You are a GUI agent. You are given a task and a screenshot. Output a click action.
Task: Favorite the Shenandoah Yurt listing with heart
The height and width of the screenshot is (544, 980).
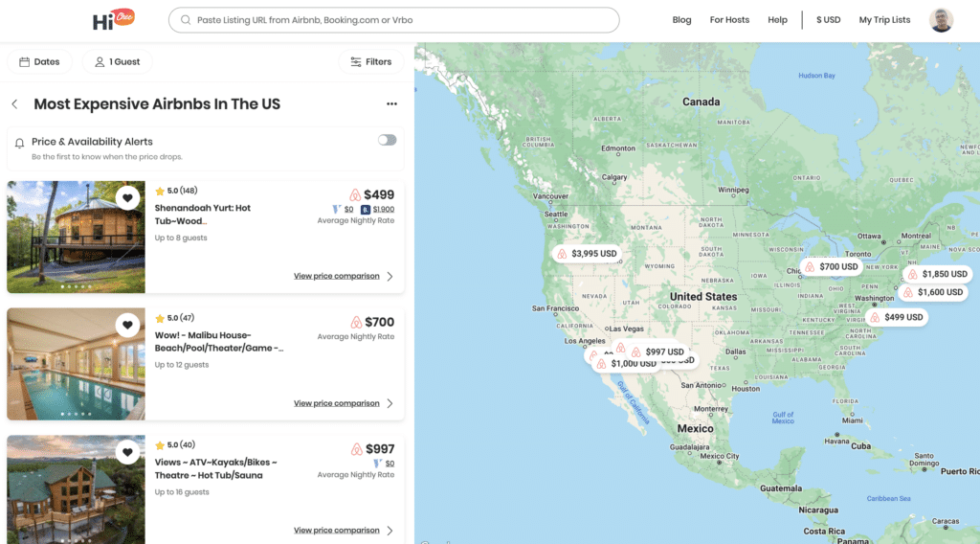pos(127,197)
